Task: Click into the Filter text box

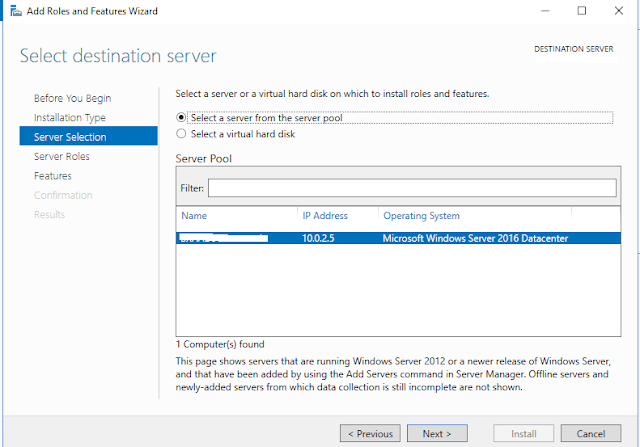Action: coord(411,188)
